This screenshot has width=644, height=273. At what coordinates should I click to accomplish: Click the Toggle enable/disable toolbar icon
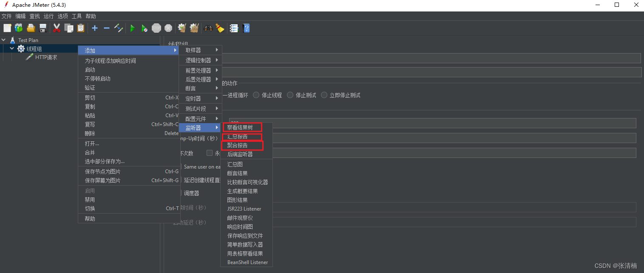[119, 28]
